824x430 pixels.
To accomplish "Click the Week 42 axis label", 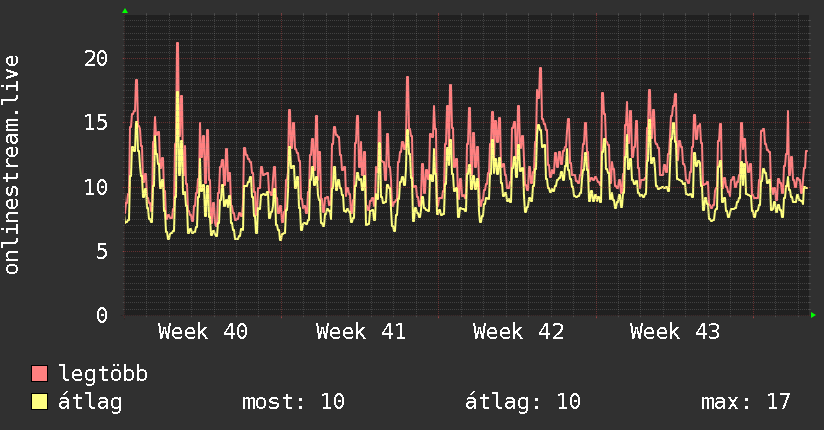I will click(518, 332).
